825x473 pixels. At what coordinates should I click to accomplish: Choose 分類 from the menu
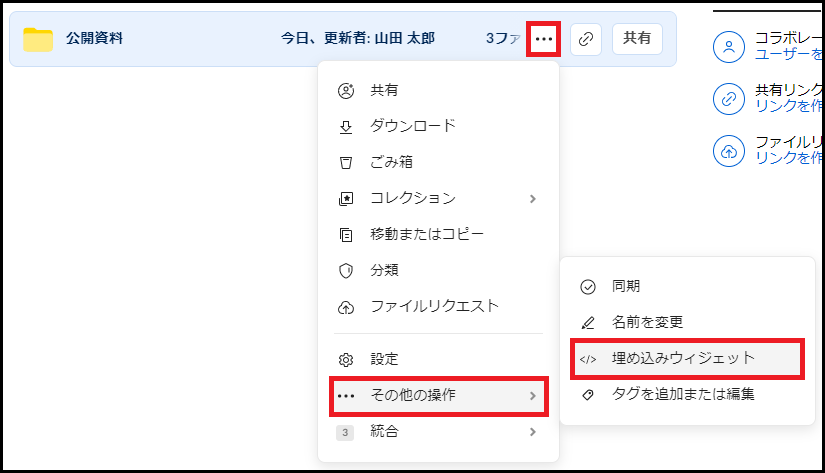(438, 270)
